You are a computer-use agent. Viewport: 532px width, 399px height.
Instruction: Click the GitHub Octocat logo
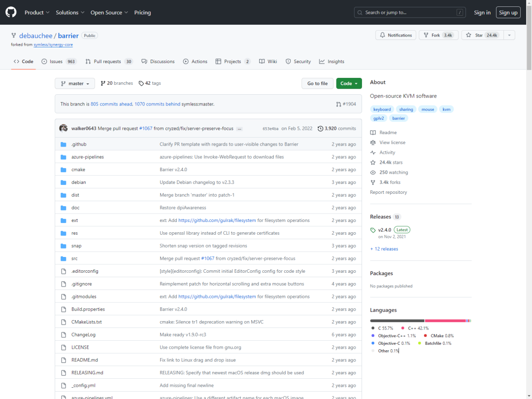(x=11, y=12)
